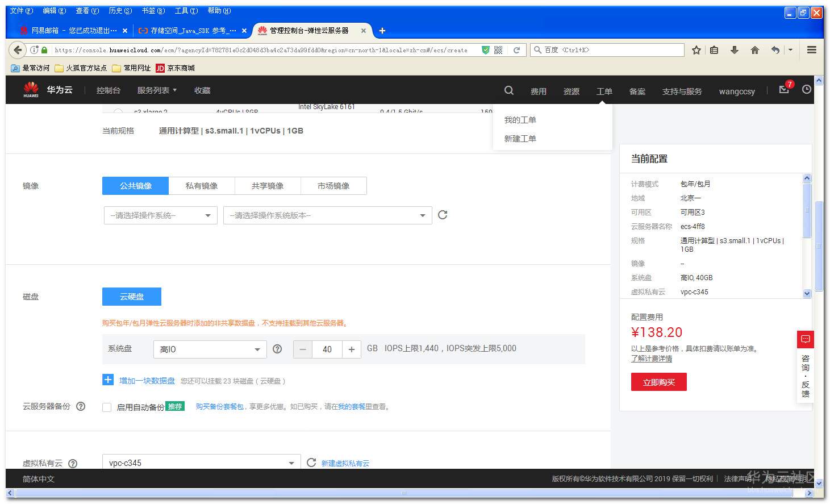Enable the 启用自动备份 checkbox
Screen dimensions: 830x504
106,407
